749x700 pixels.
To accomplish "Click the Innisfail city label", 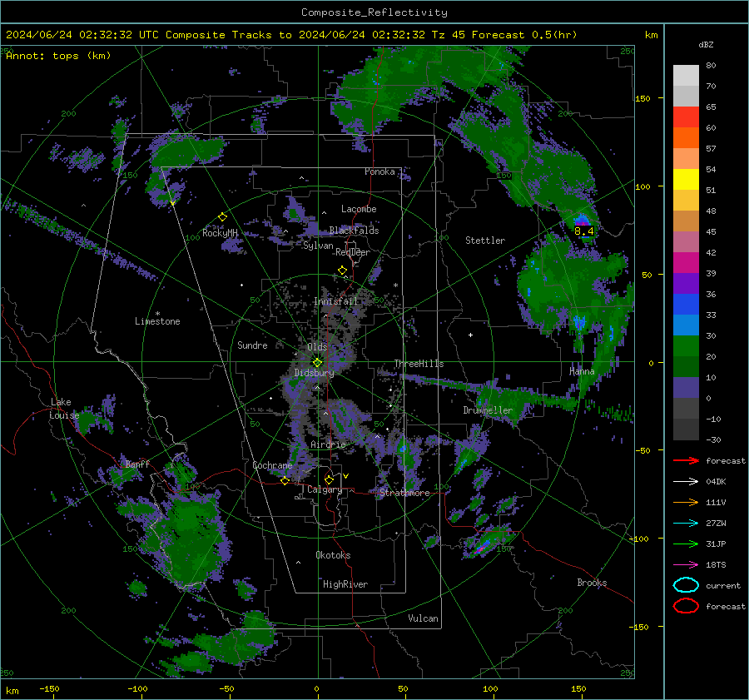I will click(x=335, y=301).
